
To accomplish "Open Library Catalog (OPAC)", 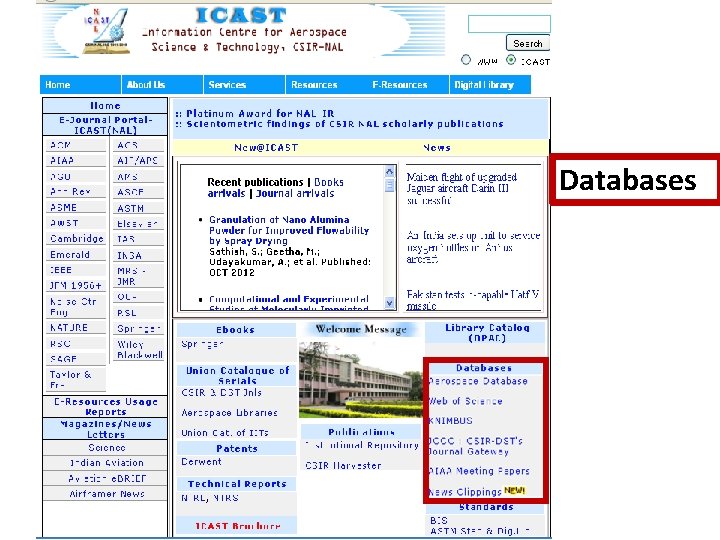I will click(487, 333).
